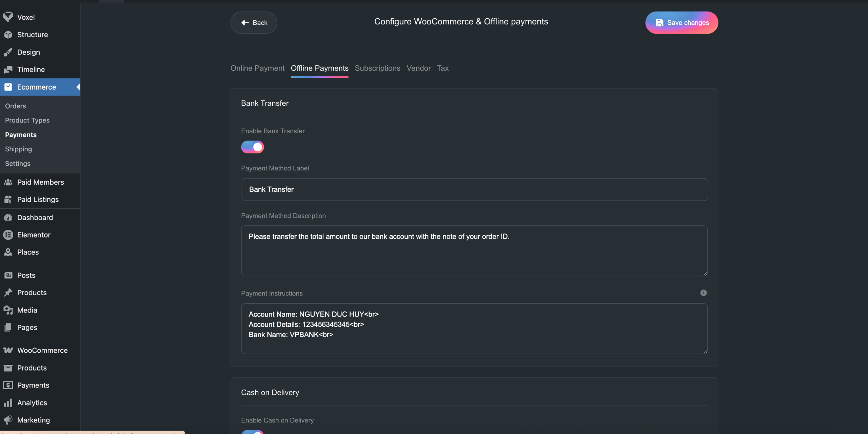Open the Subscriptions tab
Screen dimensions: 868x434
[377, 68]
